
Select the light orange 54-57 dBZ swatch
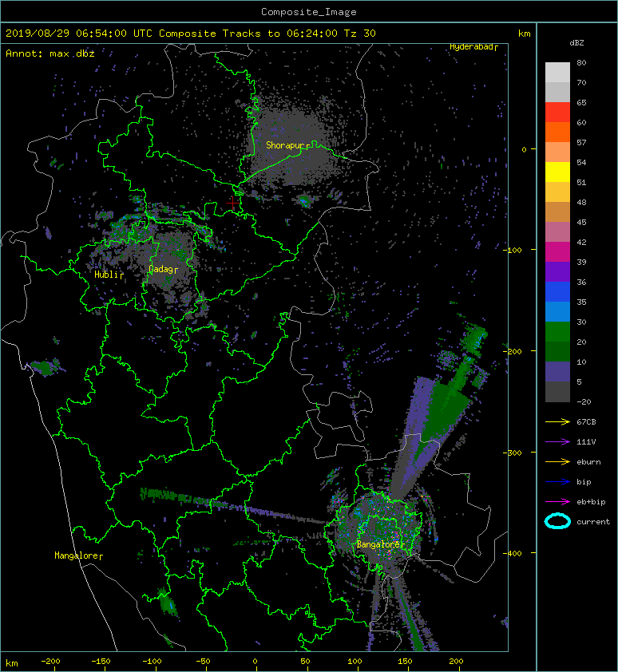point(557,152)
